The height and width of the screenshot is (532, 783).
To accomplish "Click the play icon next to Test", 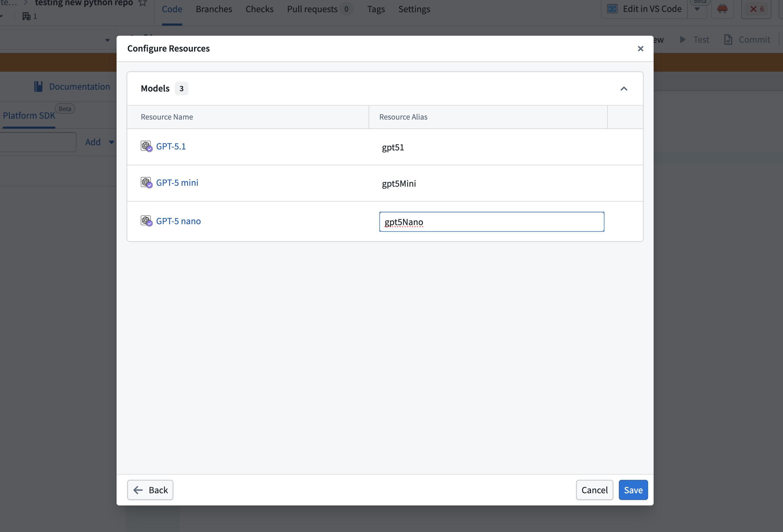I will [x=683, y=39].
